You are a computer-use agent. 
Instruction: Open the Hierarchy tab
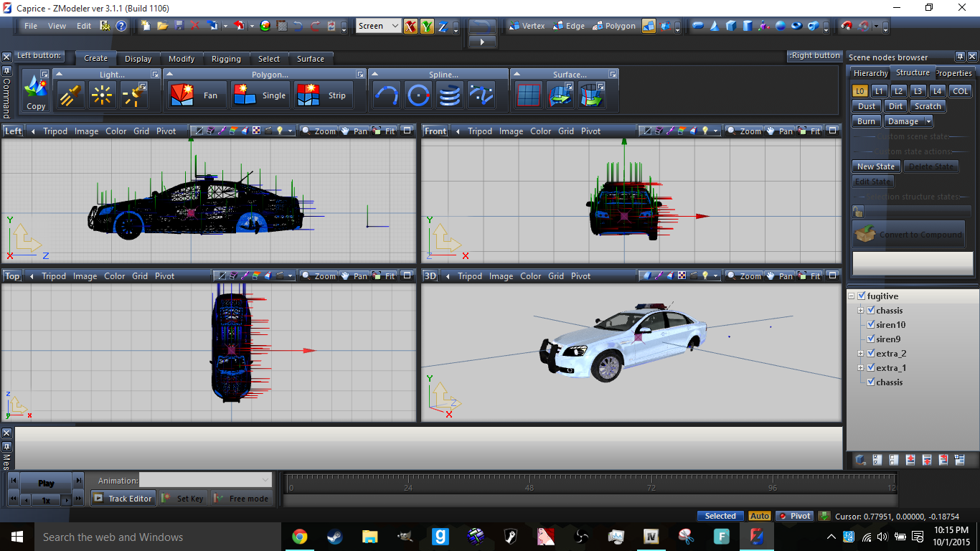870,73
